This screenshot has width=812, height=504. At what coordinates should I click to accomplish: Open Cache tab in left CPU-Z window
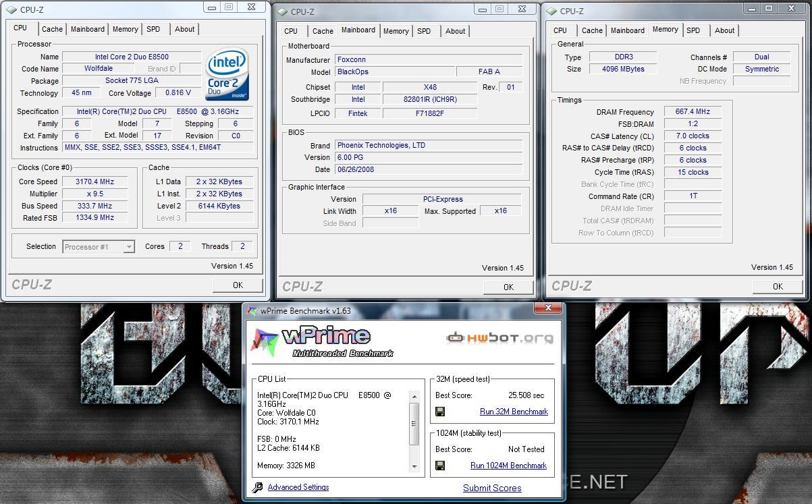coord(52,29)
